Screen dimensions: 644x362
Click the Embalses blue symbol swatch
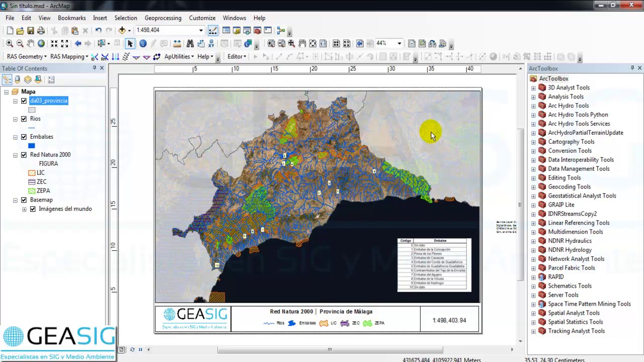(32, 146)
